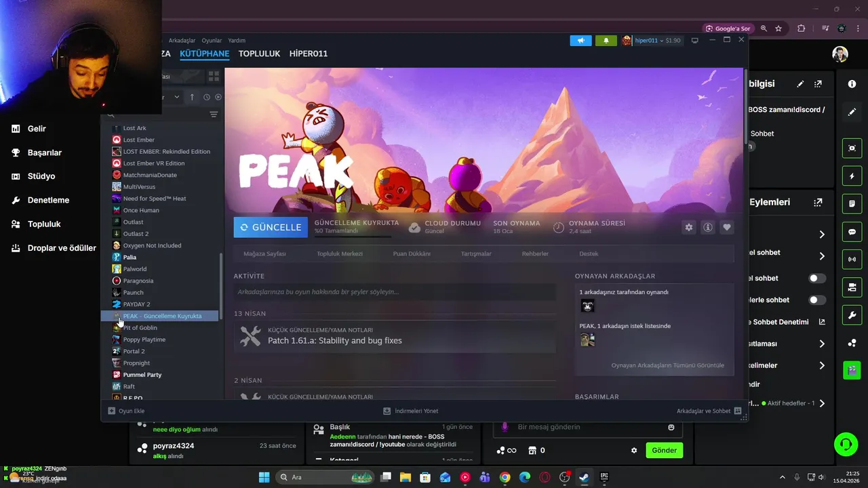Open library advanced filter icon
The width and height of the screenshot is (868, 488).
point(214,115)
